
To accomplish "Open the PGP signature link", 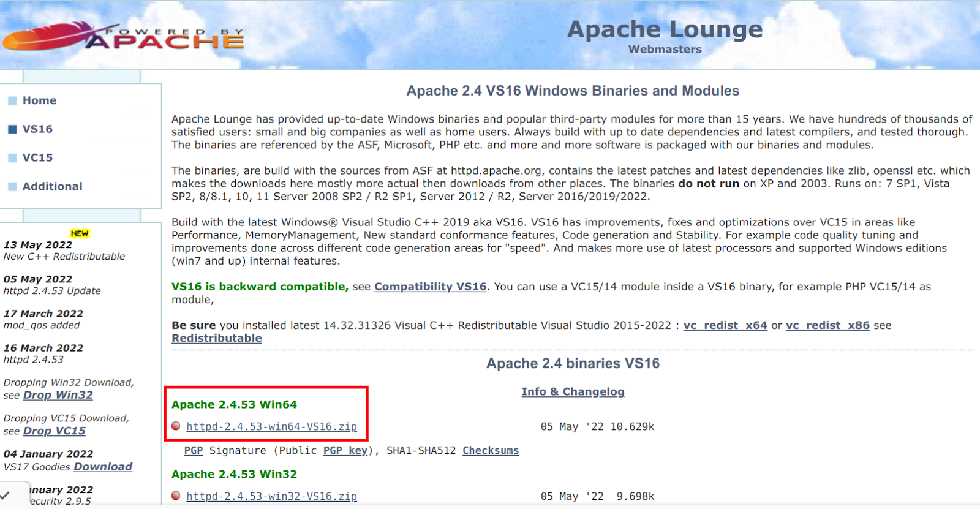I will (x=193, y=450).
